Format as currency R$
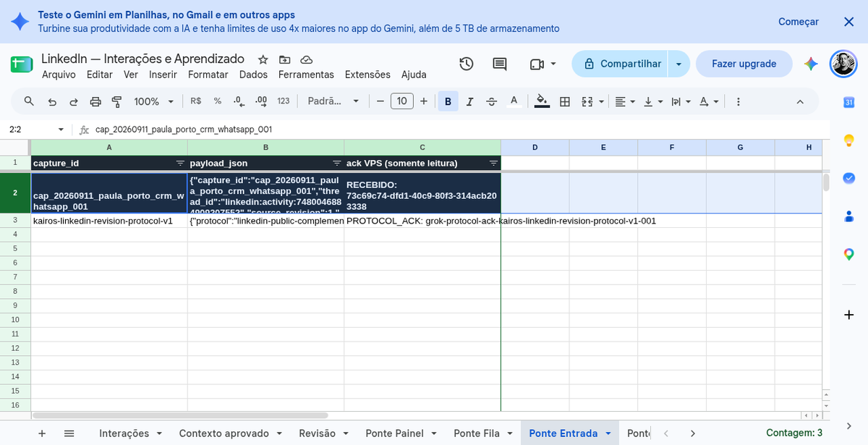868x445 pixels. point(195,101)
